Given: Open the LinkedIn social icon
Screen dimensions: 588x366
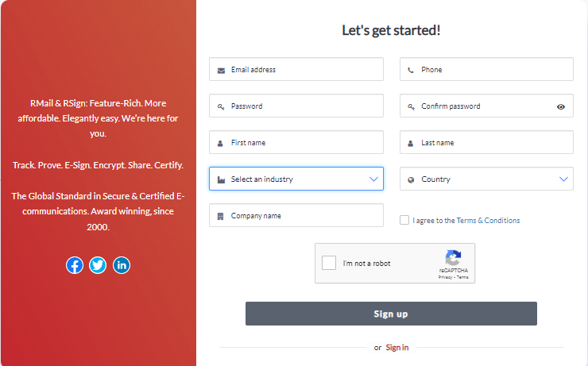Looking at the screenshot, I should [x=122, y=265].
